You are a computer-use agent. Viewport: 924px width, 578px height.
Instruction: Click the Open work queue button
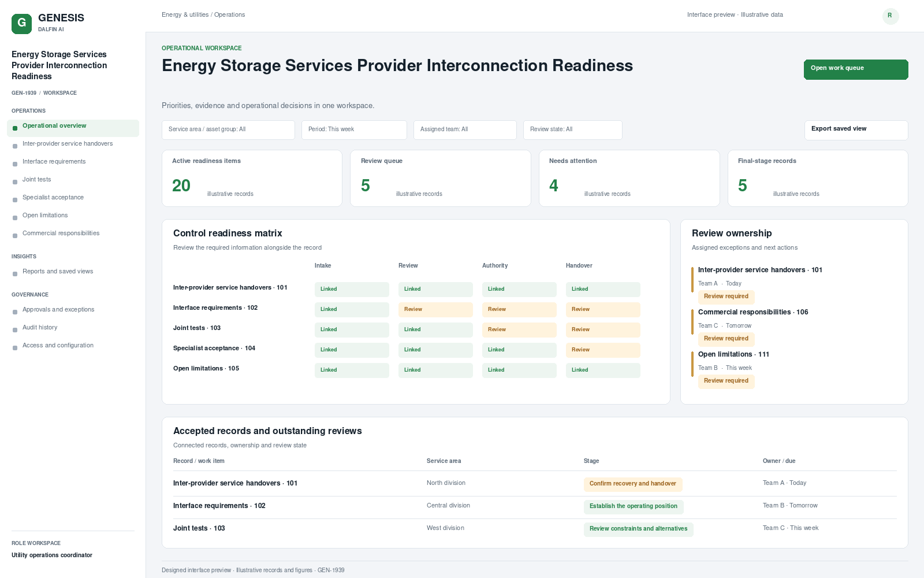[856, 69]
